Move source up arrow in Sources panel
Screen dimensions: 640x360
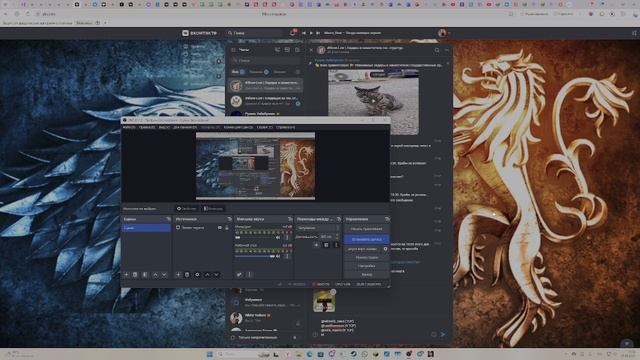(207, 275)
